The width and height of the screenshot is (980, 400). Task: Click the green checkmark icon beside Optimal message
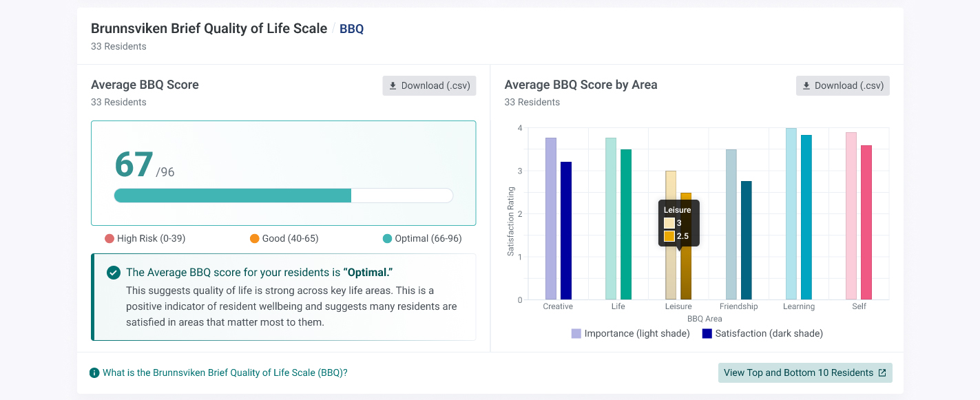[114, 273]
